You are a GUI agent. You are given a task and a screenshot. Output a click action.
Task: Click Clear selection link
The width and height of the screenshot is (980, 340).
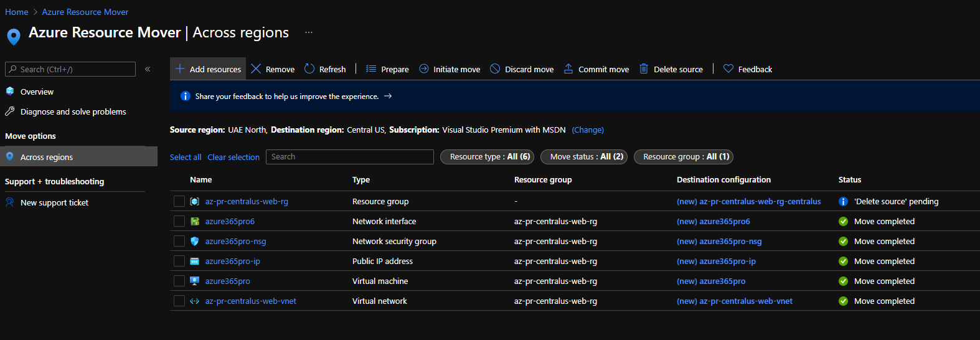pos(233,157)
